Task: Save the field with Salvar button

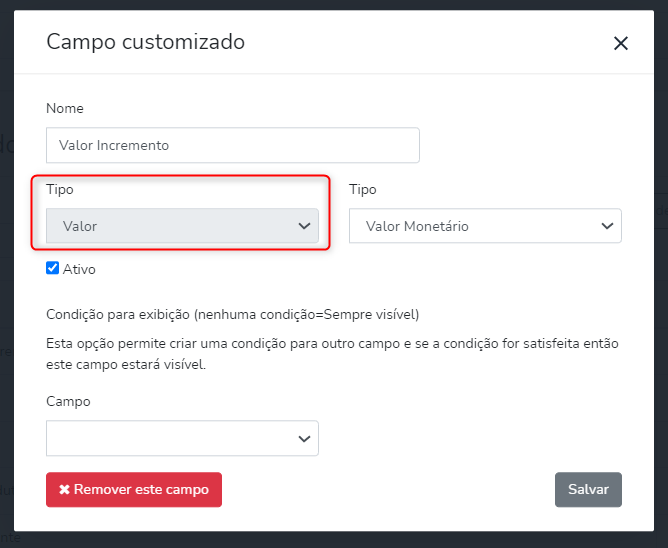Action: click(588, 490)
